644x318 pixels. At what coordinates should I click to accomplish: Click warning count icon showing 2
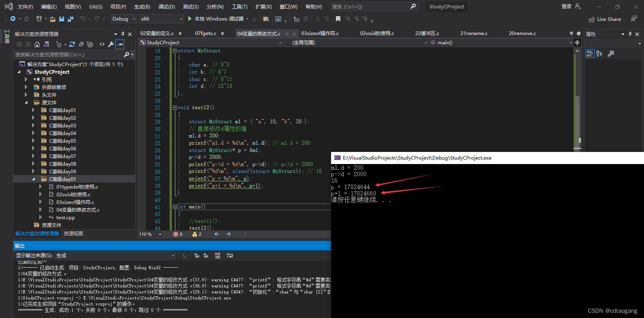pyautogui.click(x=195, y=234)
